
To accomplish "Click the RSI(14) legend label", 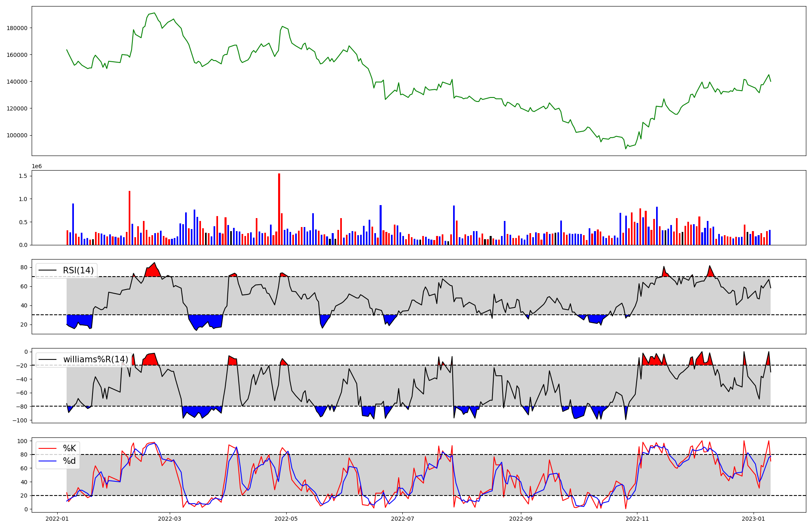I will tap(78, 270).
